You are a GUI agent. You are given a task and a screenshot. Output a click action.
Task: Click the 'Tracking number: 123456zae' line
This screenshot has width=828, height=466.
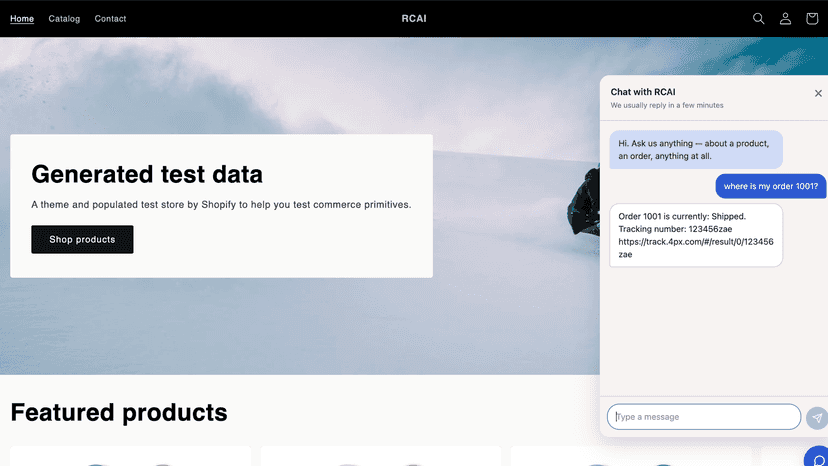[675, 229]
